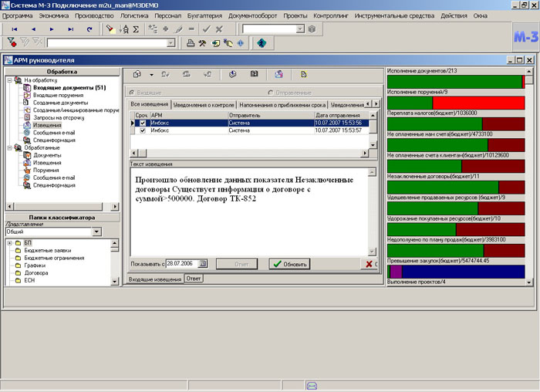
Task: Expand the БП folder in the classifier tree
Action: pos(9,243)
